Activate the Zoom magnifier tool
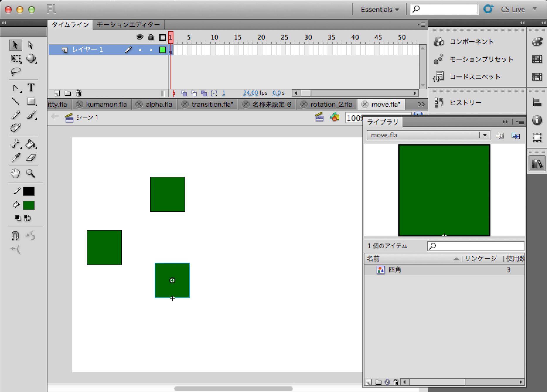The image size is (547, 392). click(x=31, y=173)
